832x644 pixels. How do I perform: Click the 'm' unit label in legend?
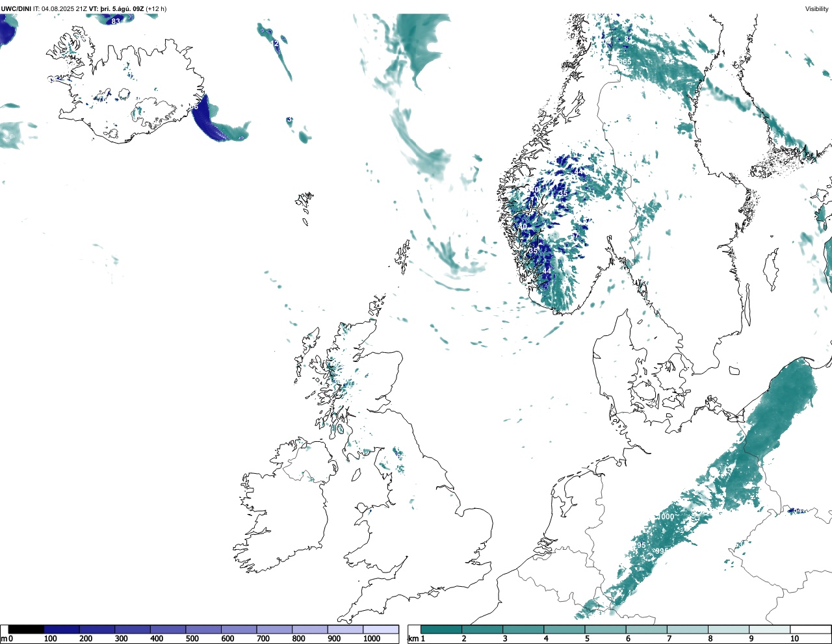[4, 639]
